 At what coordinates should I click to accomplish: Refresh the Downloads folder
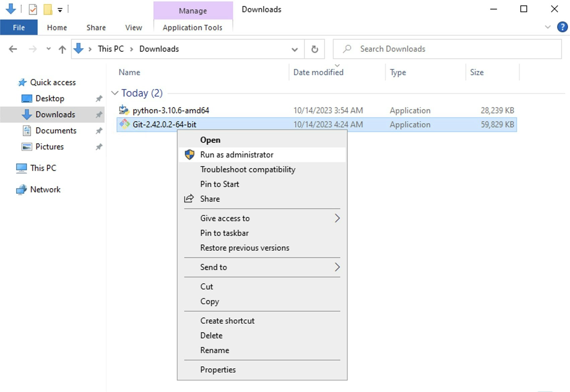pyautogui.click(x=314, y=49)
